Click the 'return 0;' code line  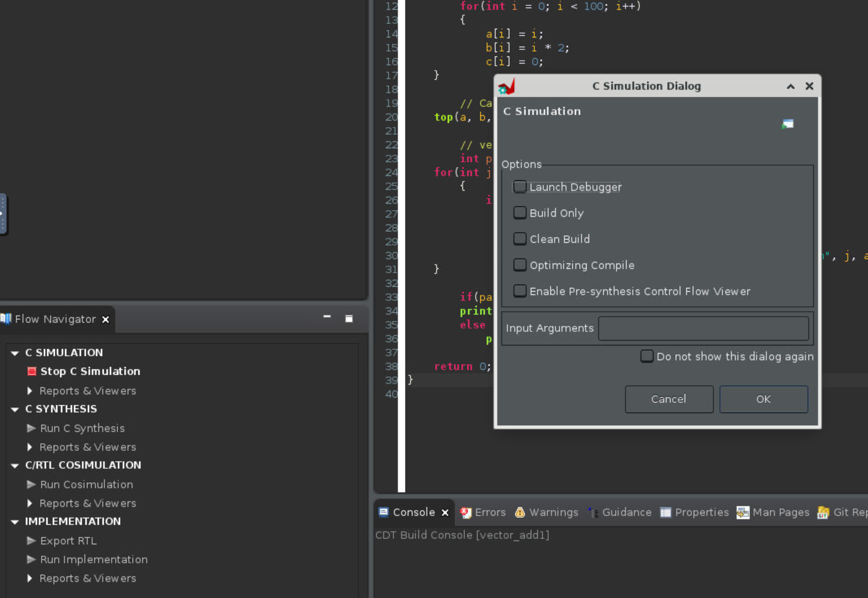(x=462, y=366)
